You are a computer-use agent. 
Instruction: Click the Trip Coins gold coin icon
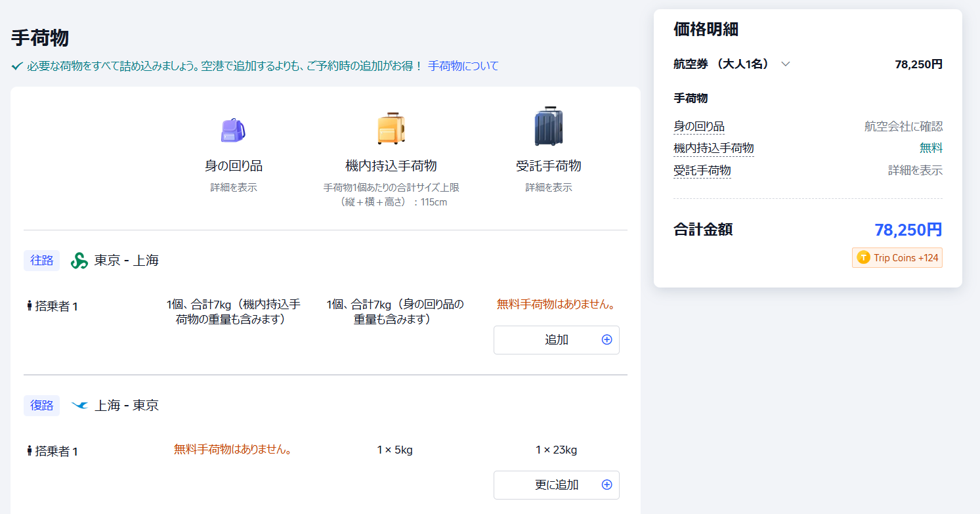click(x=863, y=258)
